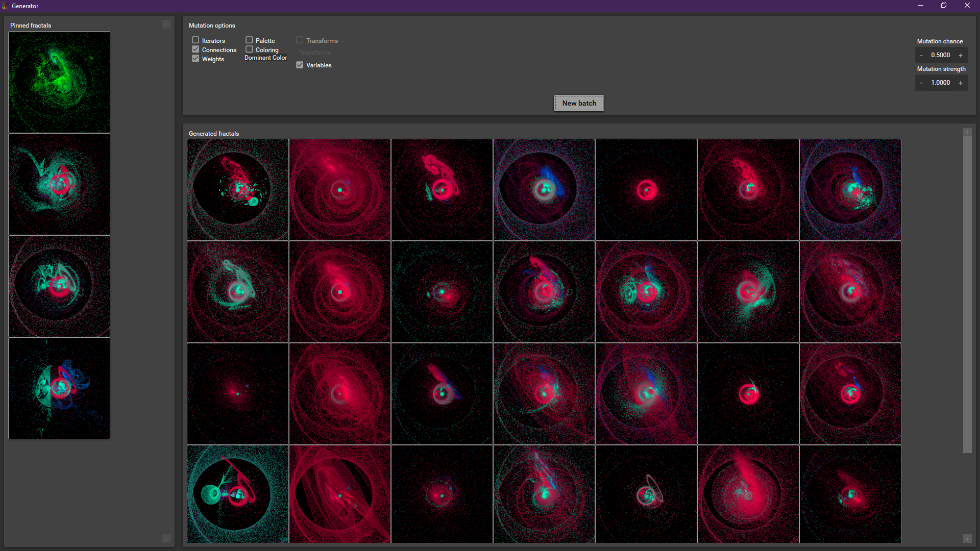Enable the Iterators mutation checkbox
The height and width of the screenshot is (551, 980).
195,40
